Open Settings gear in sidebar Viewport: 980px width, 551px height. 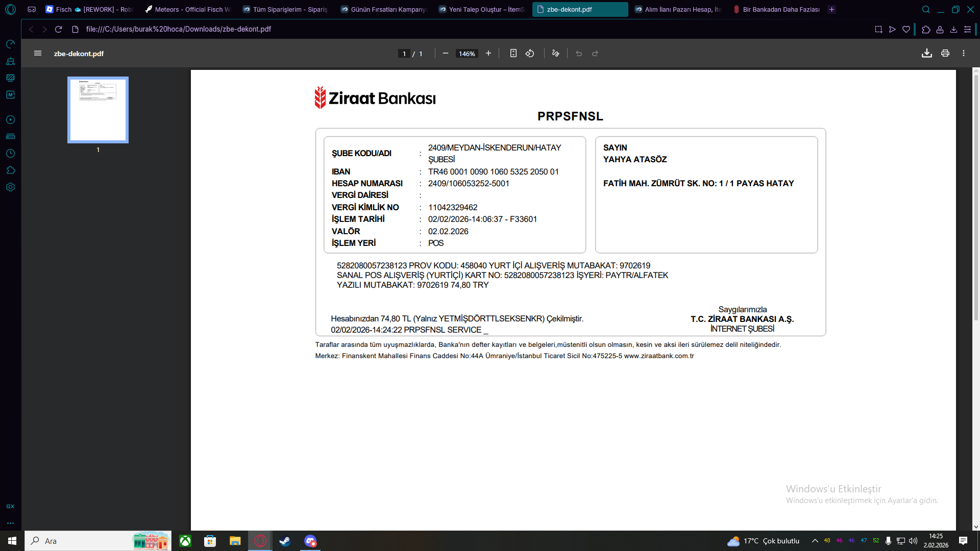[x=10, y=187]
